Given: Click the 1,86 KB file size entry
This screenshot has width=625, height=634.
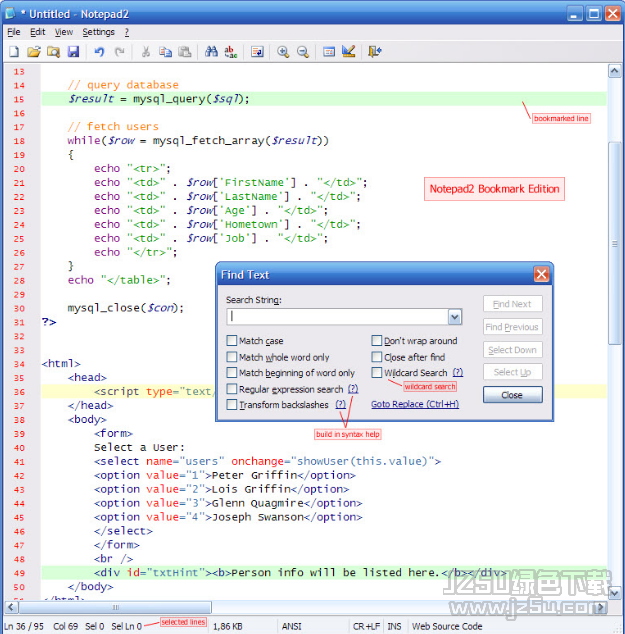Looking at the screenshot, I should click(228, 626).
